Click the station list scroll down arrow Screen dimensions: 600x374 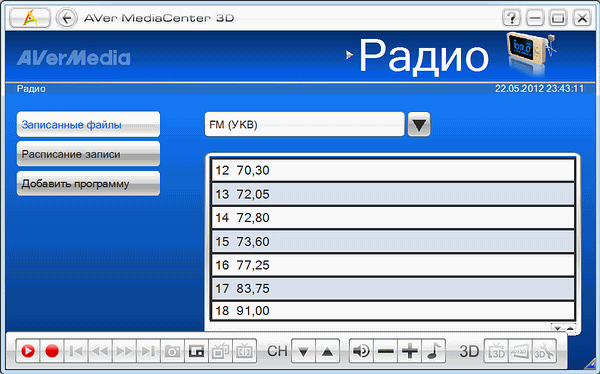(558, 328)
